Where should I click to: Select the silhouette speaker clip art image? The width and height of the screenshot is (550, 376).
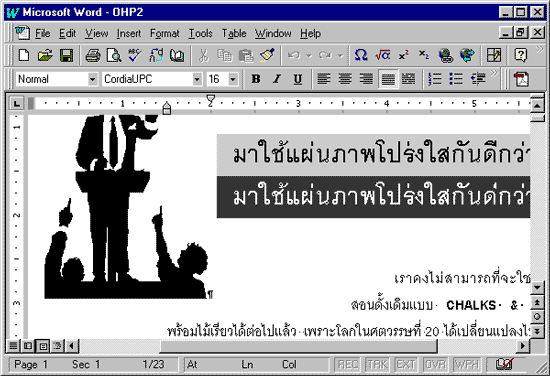pos(126,207)
